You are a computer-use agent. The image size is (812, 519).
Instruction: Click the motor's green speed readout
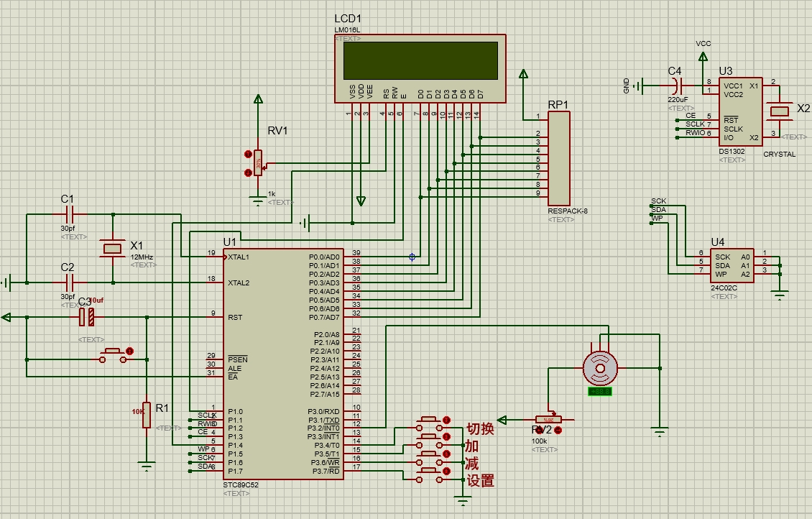click(600, 392)
